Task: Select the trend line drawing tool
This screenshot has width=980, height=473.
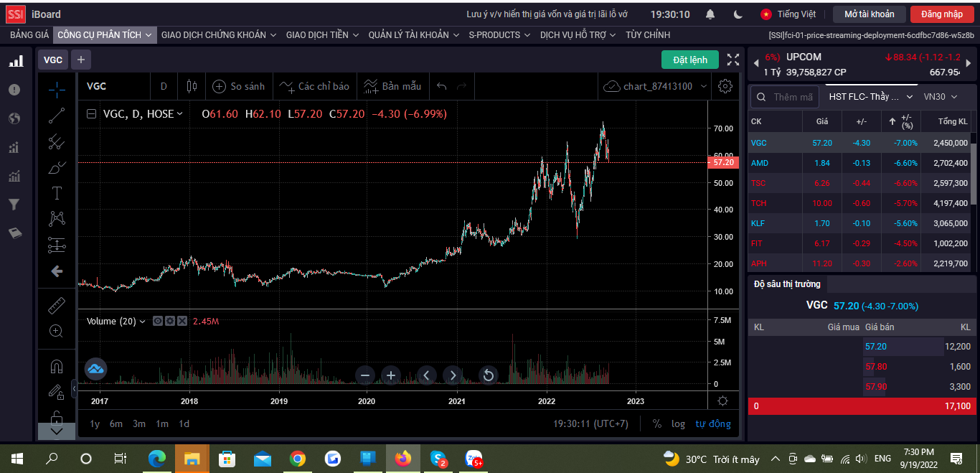Action: tap(57, 116)
